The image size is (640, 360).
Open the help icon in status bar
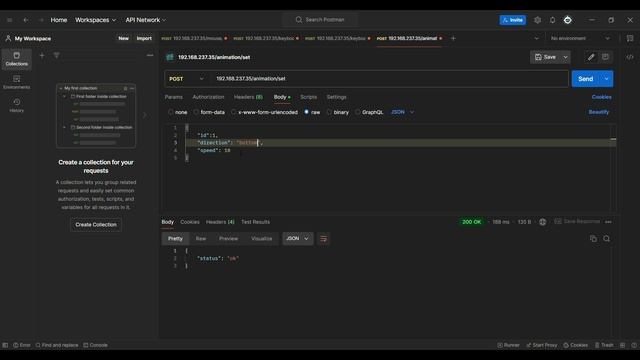[x=634, y=345]
